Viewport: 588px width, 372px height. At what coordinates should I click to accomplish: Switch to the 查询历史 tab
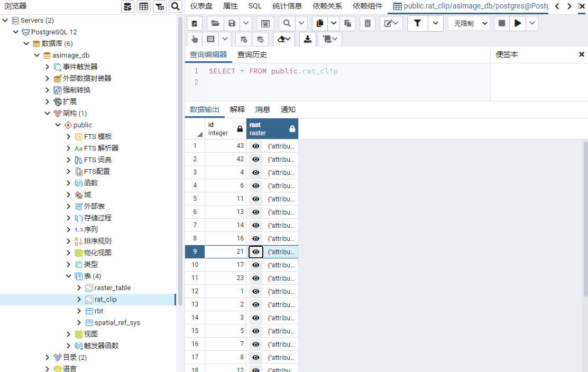tap(252, 54)
